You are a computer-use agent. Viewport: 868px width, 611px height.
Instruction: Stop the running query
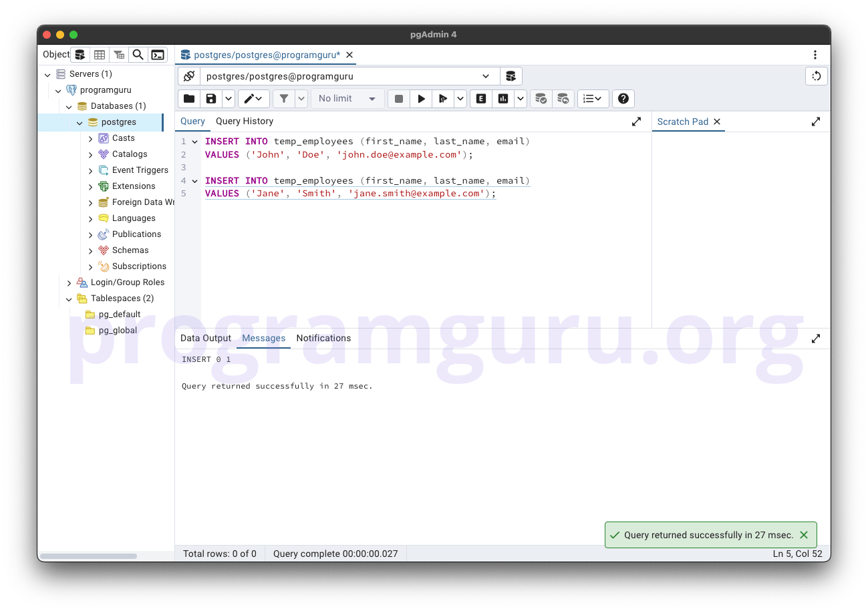pos(398,98)
